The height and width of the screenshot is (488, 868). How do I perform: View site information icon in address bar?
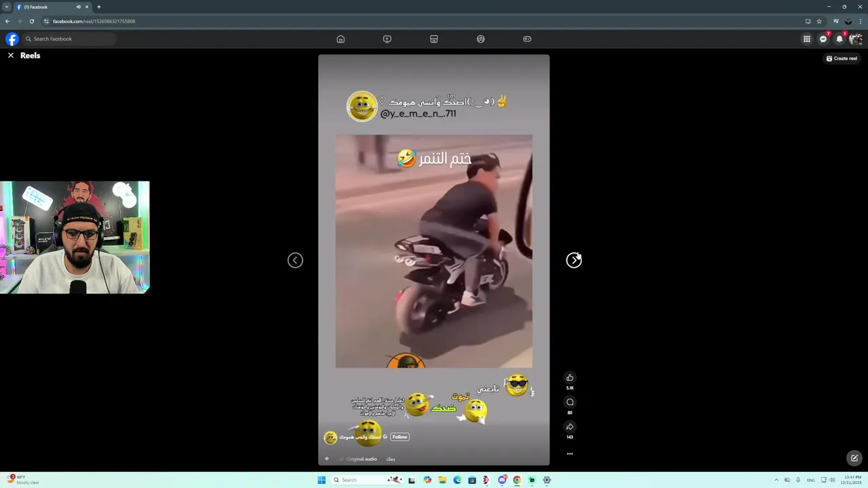46,21
